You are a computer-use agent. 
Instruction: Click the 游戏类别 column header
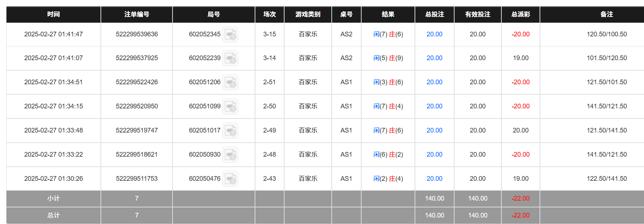point(308,14)
